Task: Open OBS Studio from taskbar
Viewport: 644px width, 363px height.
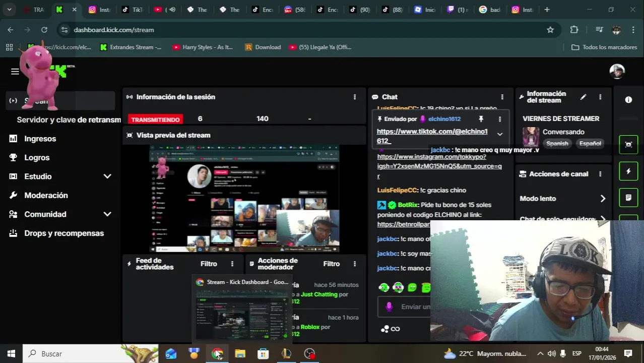Action: click(x=309, y=354)
